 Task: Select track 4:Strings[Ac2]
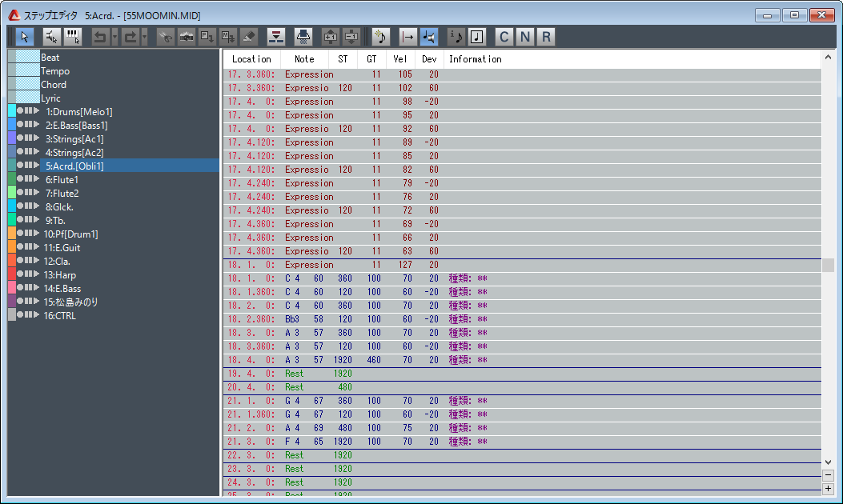114,153
